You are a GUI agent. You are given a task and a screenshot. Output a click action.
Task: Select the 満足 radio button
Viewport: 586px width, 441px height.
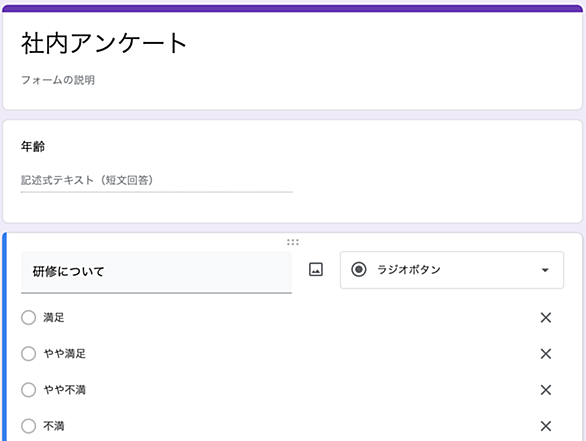point(28,318)
